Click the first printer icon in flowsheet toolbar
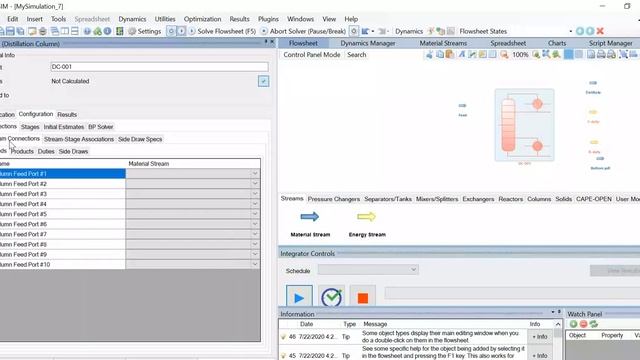Viewport: 640px width, 360px height. 601,54
